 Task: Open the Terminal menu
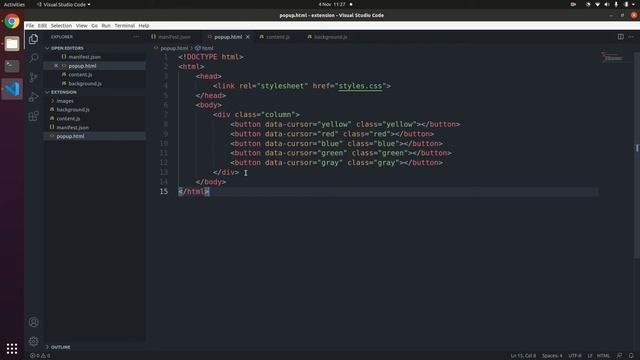(124, 25)
